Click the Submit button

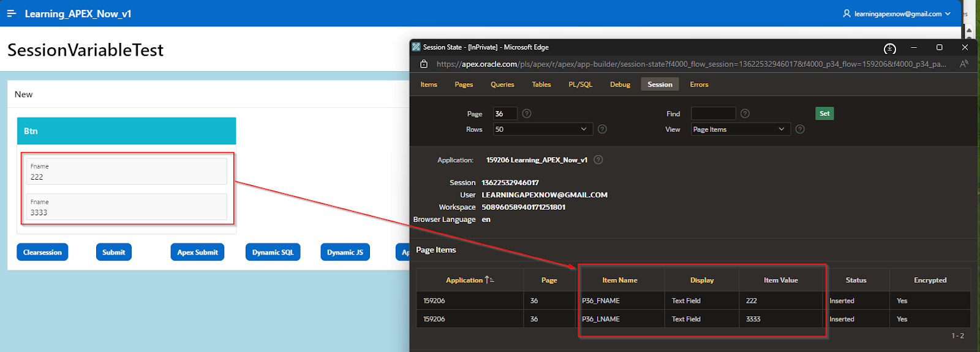tap(114, 252)
